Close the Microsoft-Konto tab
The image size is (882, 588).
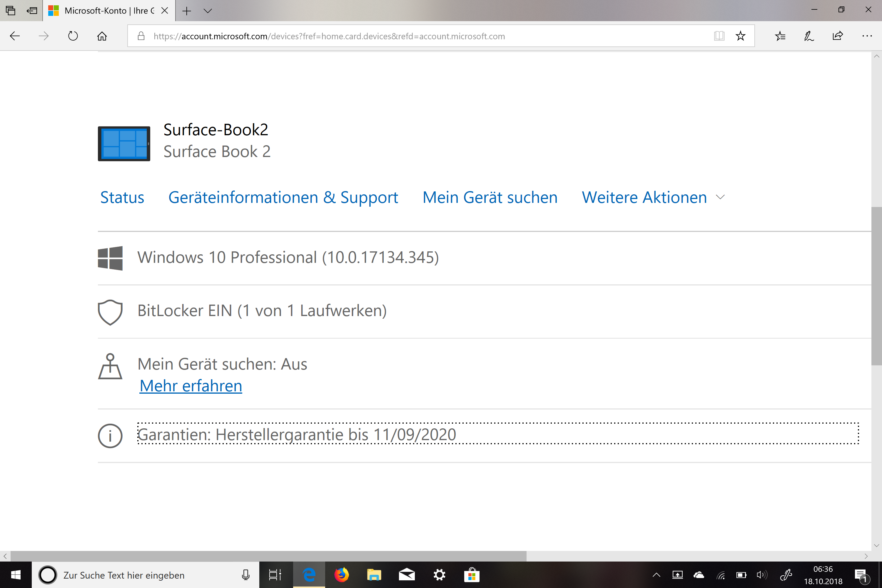(164, 11)
